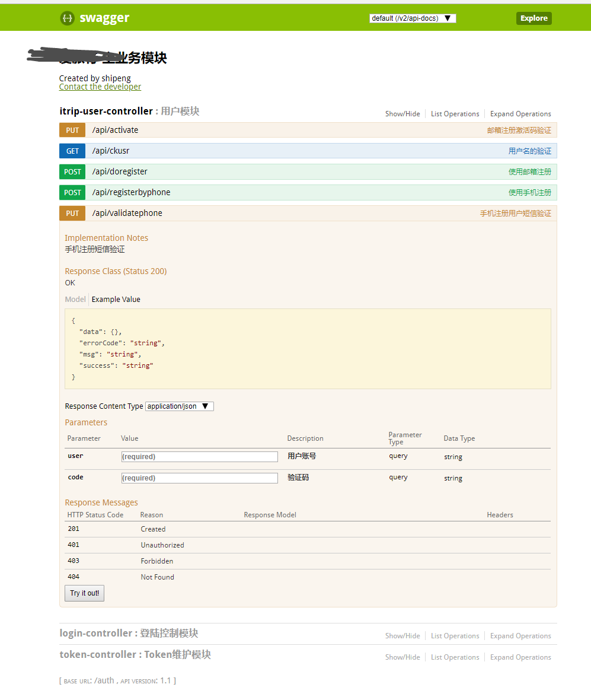Open the Contact the developer link

100,87
